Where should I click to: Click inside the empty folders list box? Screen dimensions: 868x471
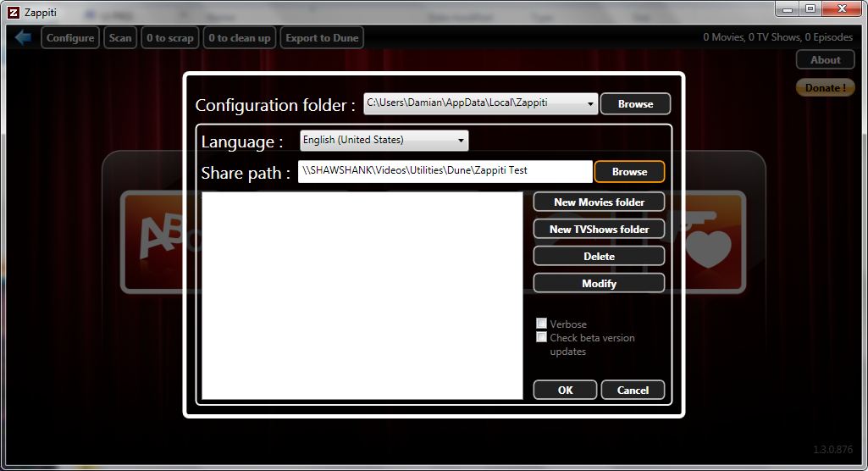(x=362, y=296)
